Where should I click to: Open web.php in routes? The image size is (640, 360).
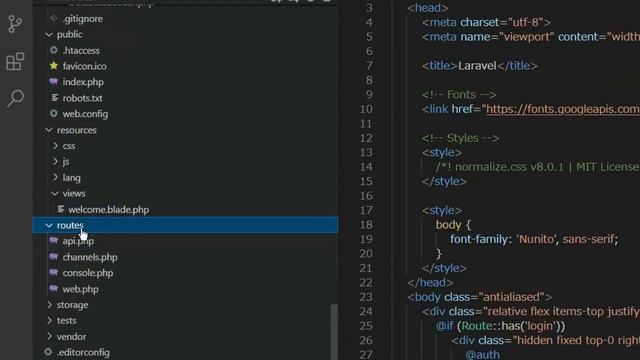point(80,289)
